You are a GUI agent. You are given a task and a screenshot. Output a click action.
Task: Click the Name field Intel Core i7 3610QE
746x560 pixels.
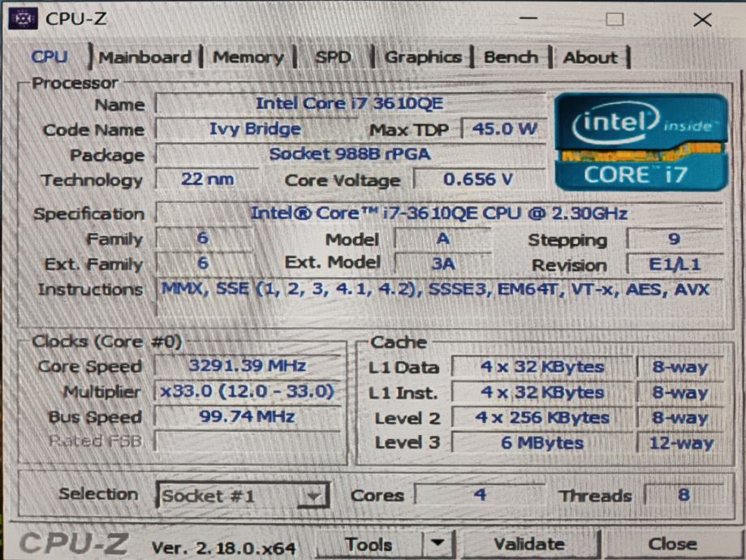point(350,103)
